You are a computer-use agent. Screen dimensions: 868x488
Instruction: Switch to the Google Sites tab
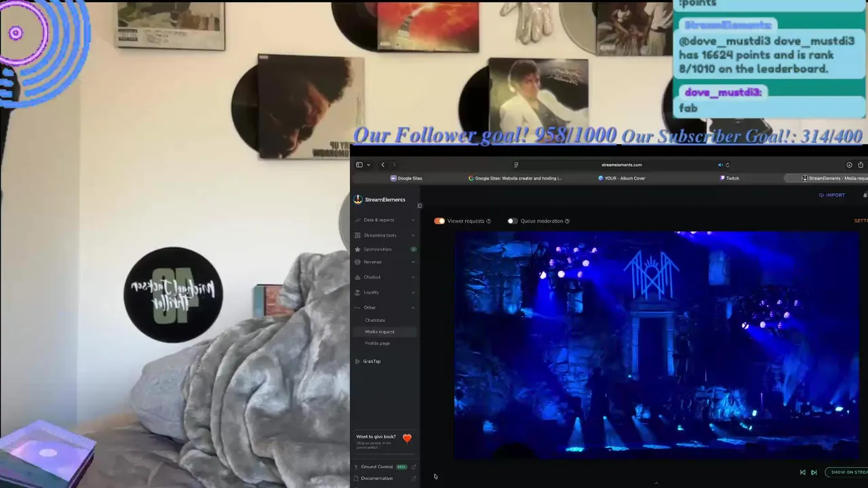coord(406,178)
